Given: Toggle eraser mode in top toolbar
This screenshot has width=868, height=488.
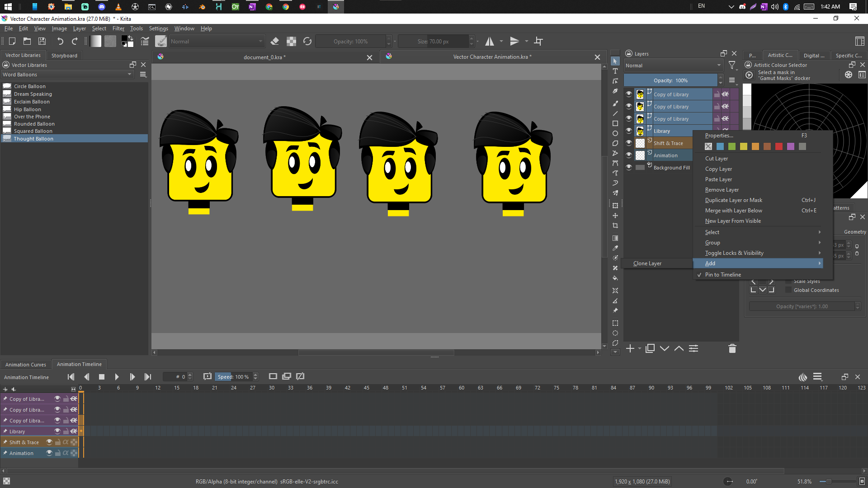Looking at the screenshot, I should pos(274,41).
